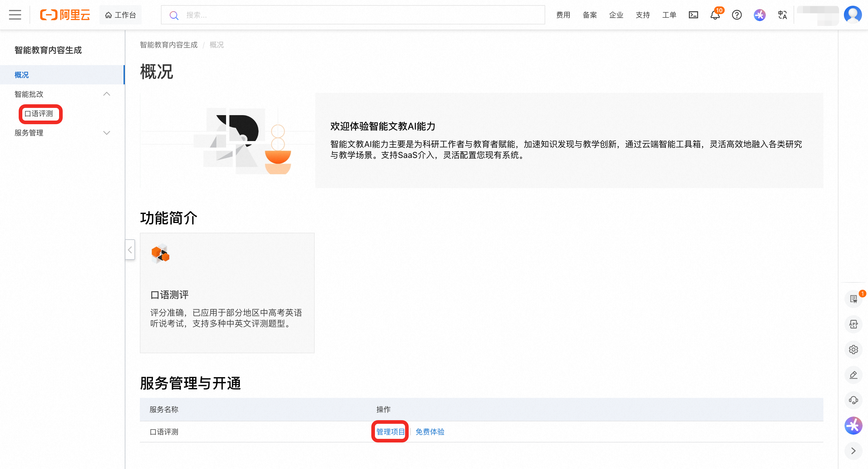Image resolution: width=868 pixels, height=469 pixels.
Task: Expand the right floating toolbar arrow
Action: 853,451
